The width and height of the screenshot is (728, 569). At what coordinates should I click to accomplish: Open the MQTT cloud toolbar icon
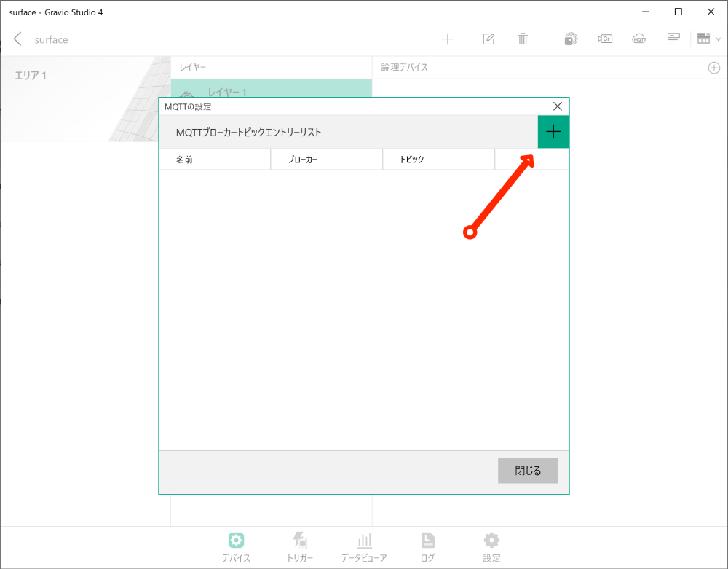pyautogui.click(x=639, y=39)
